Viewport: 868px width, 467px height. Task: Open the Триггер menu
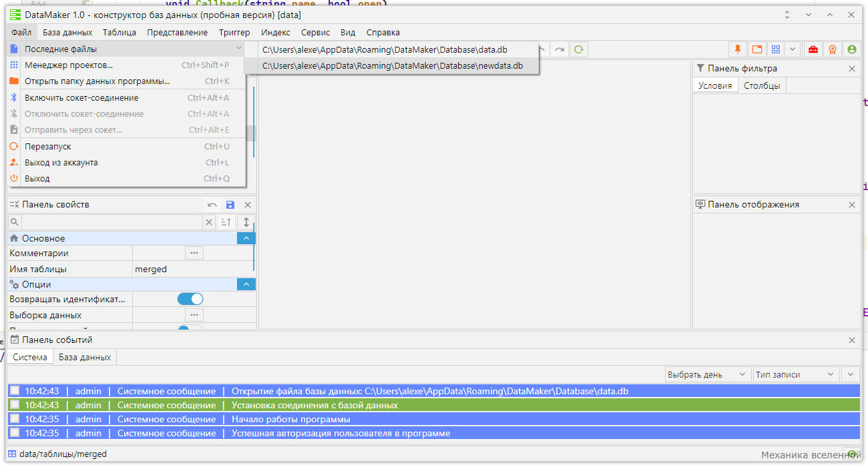pyautogui.click(x=234, y=32)
